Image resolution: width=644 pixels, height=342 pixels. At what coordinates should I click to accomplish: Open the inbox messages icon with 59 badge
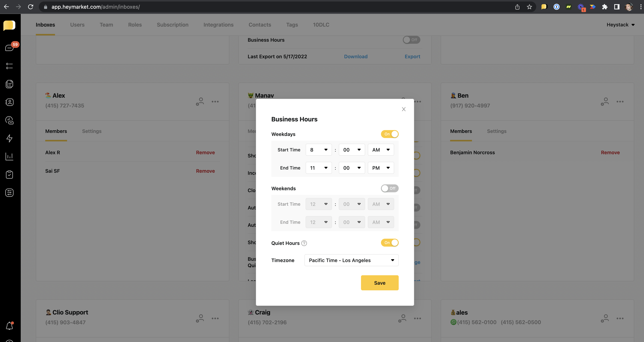pyautogui.click(x=9, y=48)
